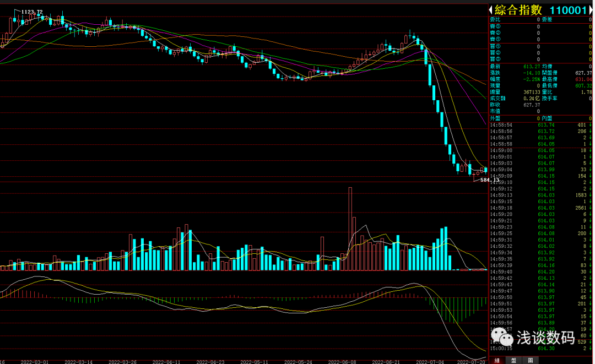Select the 綜合指數 title

click(518, 10)
